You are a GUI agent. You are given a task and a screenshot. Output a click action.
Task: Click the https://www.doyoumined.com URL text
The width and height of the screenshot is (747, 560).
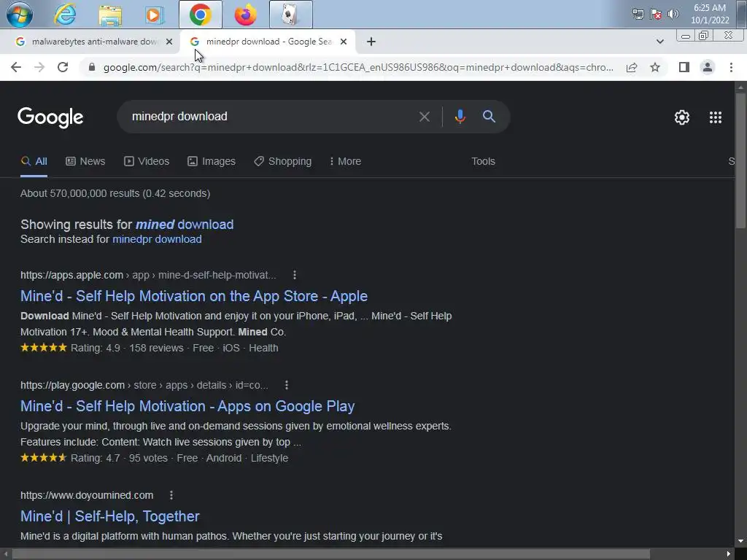pyautogui.click(x=87, y=495)
